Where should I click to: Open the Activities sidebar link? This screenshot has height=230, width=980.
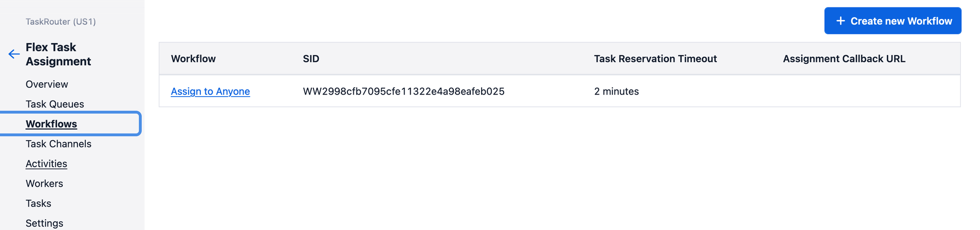(46, 164)
